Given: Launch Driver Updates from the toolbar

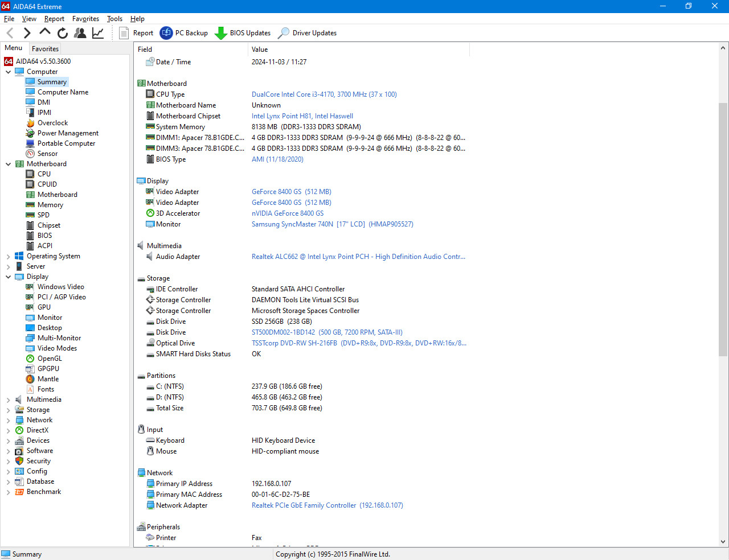Looking at the screenshot, I should 307,33.
